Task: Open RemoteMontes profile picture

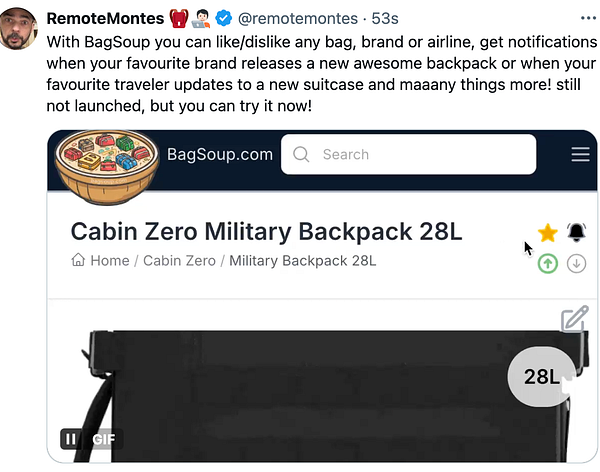Action: [x=18, y=29]
